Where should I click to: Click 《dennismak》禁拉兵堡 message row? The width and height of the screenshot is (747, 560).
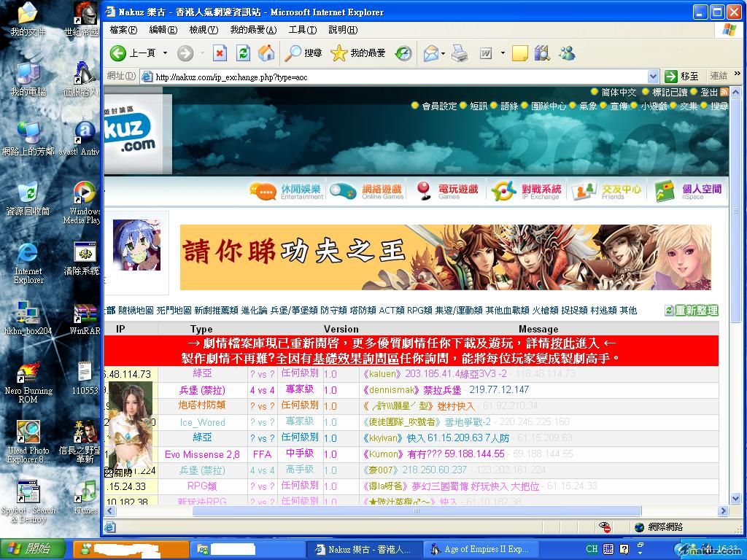[446, 390]
